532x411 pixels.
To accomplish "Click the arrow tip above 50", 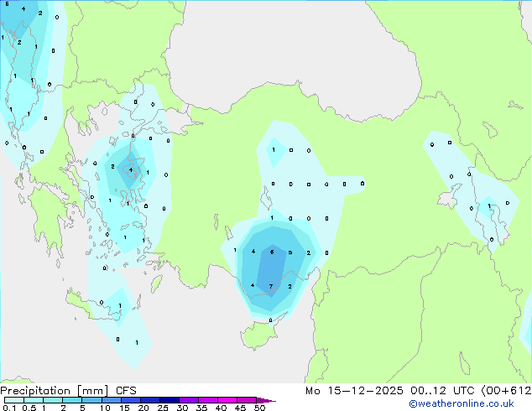I will (266, 400).
